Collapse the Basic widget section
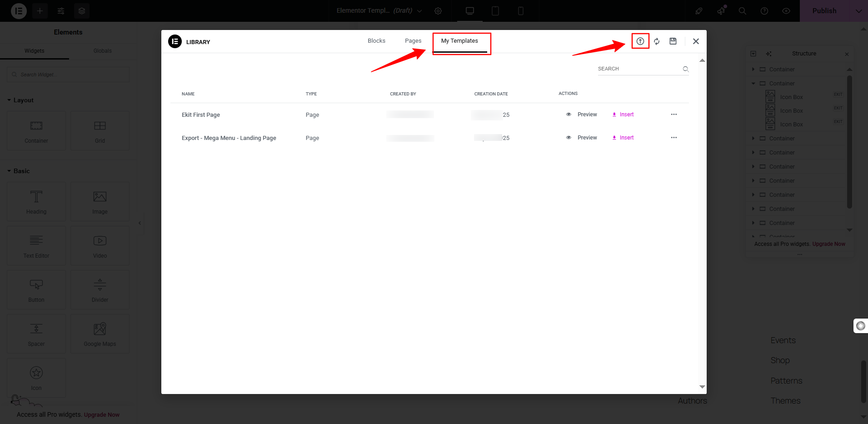This screenshot has width=868, height=424. (x=19, y=171)
